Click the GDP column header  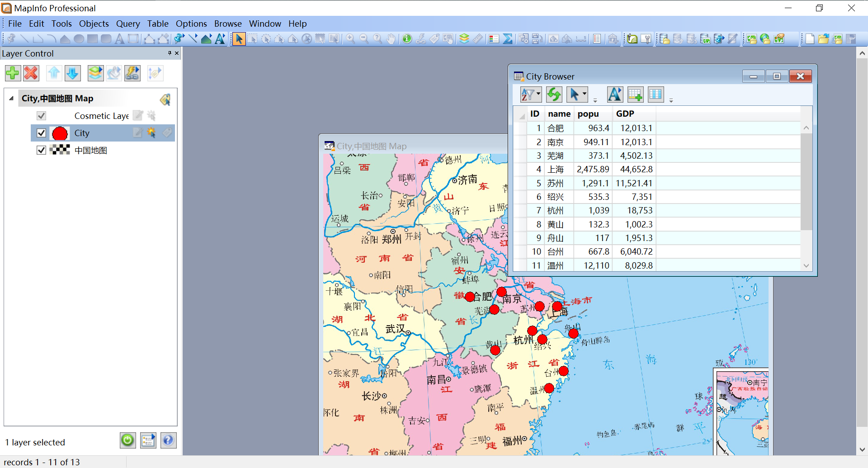(x=625, y=114)
